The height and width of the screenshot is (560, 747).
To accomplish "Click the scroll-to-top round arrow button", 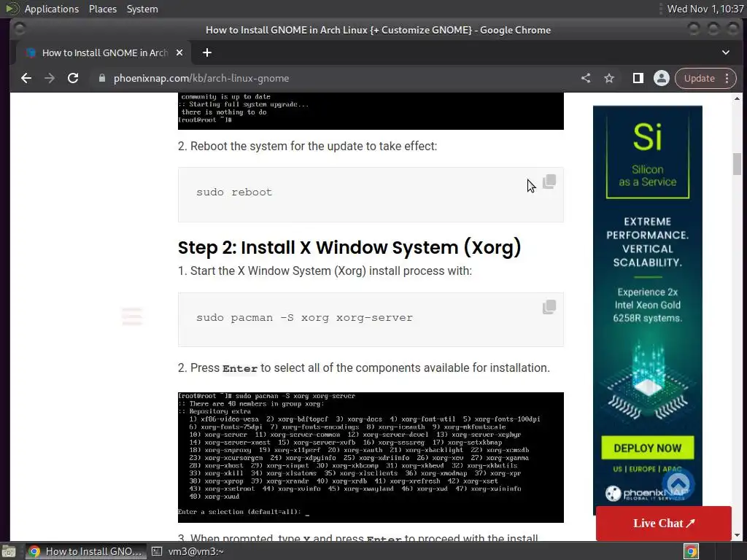I will (678, 484).
